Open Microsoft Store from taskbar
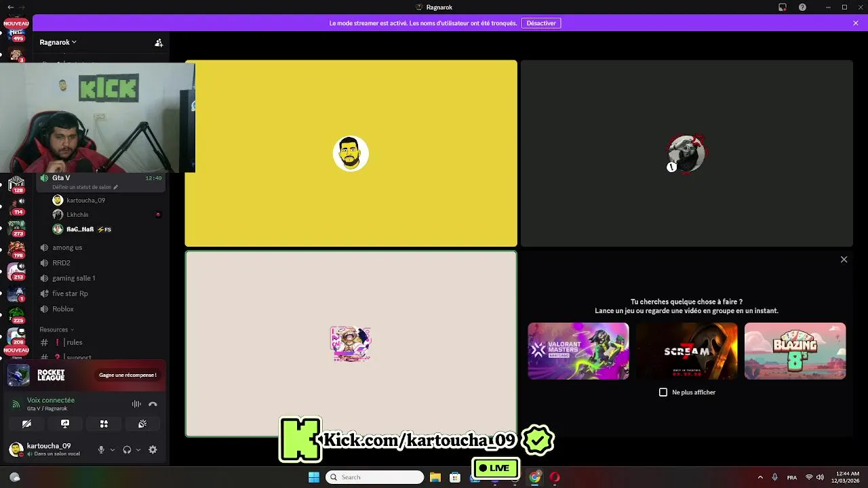 (455, 477)
